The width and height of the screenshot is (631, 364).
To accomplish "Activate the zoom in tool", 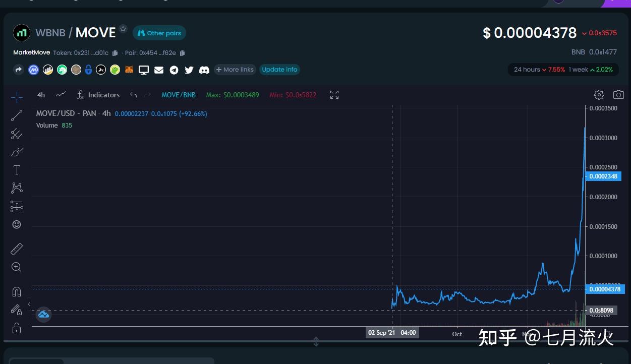I will point(17,267).
